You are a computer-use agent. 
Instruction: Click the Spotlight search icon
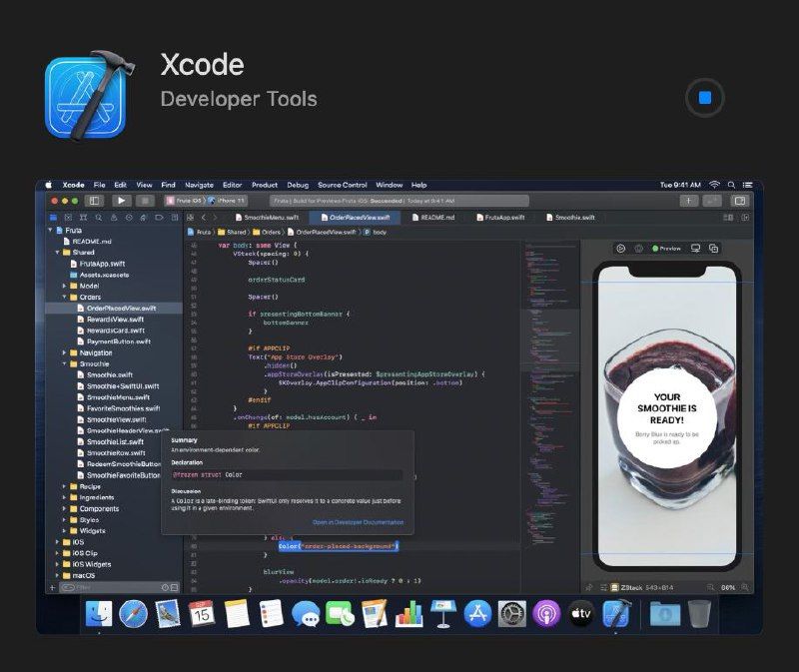point(731,185)
